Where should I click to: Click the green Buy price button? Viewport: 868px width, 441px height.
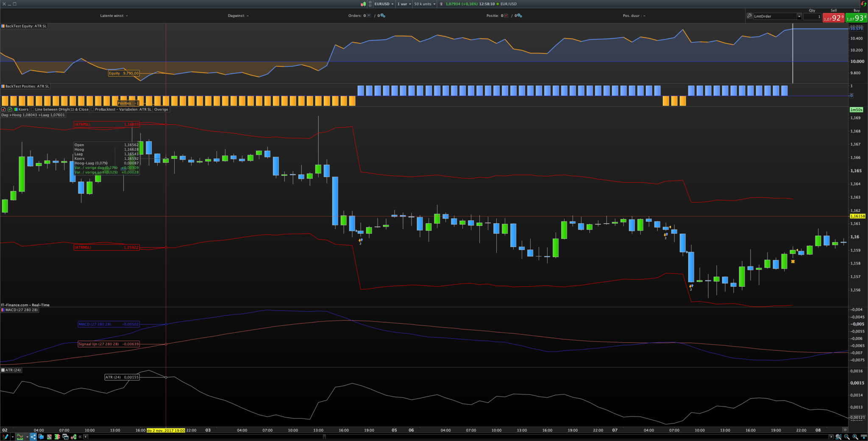click(856, 18)
